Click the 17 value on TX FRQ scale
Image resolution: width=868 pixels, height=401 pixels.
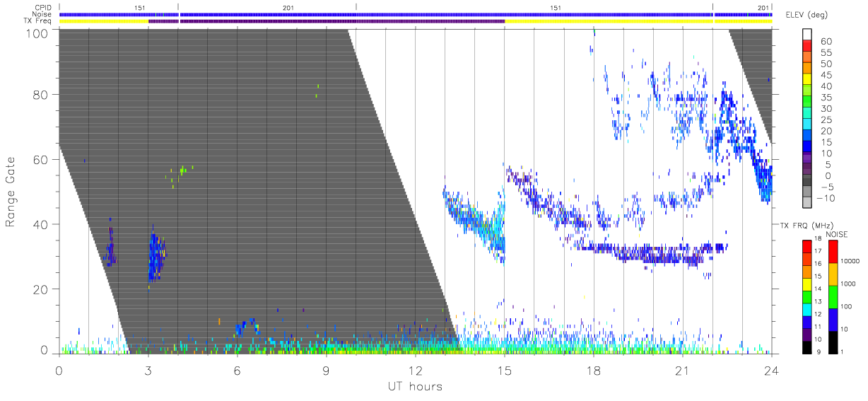[819, 252]
